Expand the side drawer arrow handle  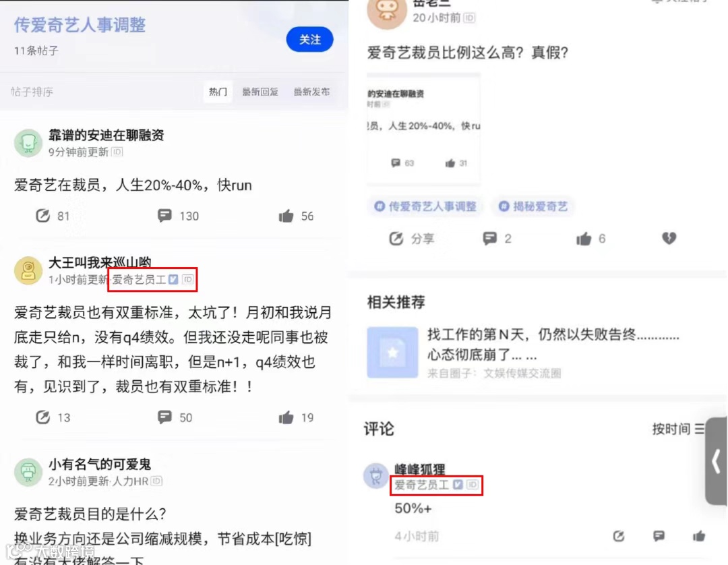(x=717, y=460)
